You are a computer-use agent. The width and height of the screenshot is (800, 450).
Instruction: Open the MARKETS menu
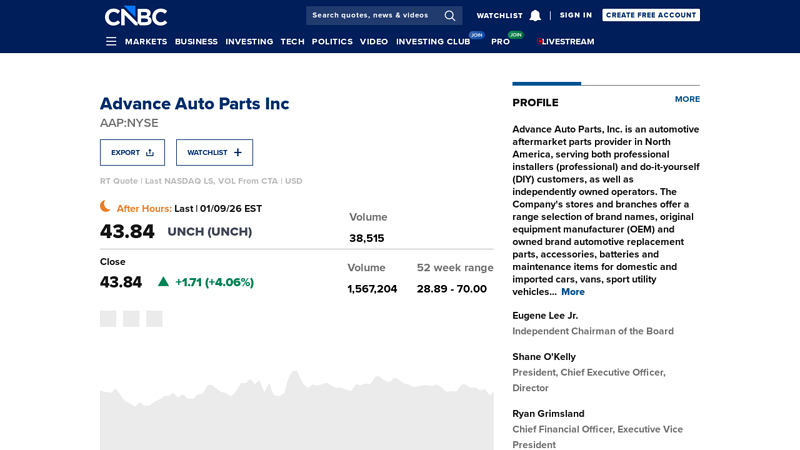pos(146,41)
